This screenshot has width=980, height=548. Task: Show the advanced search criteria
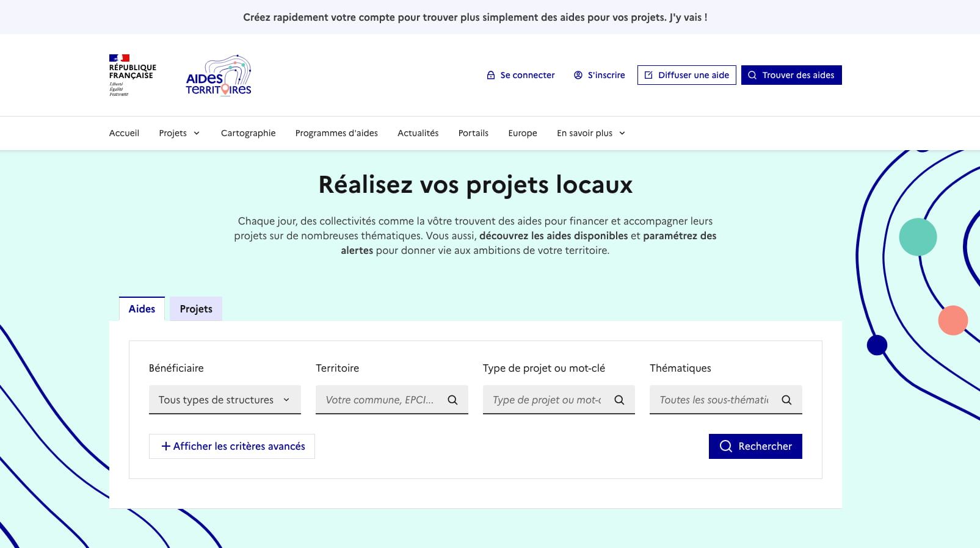pyautogui.click(x=232, y=446)
